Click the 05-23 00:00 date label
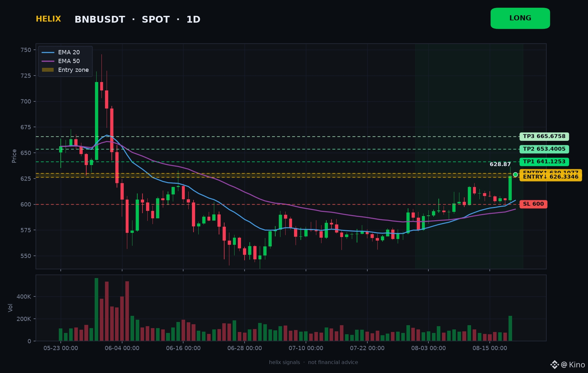The width and height of the screenshot is (588, 373). pyautogui.click(x=61, y=348)
